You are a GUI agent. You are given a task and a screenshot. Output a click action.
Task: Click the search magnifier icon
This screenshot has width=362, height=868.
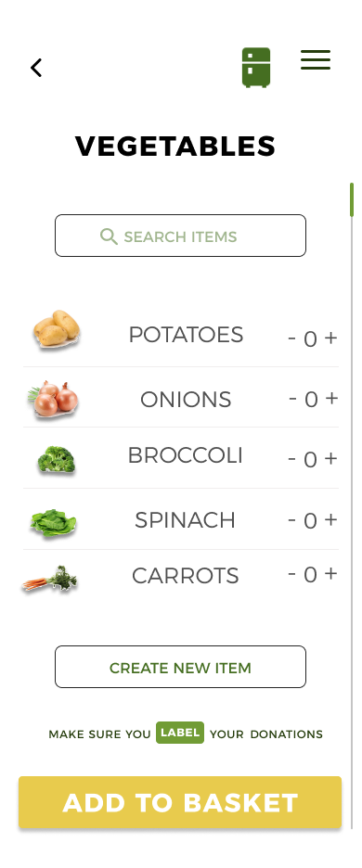click(x=109, y=236)
